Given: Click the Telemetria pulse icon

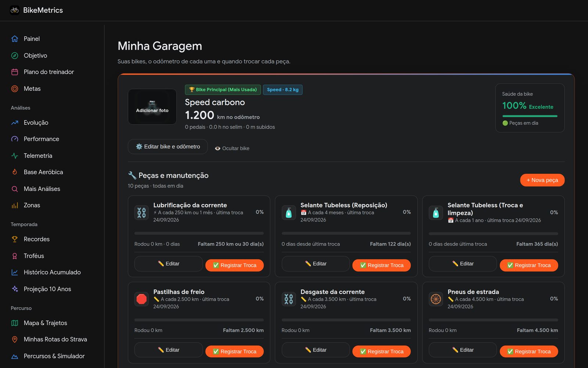Looking at the screenshot, I should (x=15, y=156).
